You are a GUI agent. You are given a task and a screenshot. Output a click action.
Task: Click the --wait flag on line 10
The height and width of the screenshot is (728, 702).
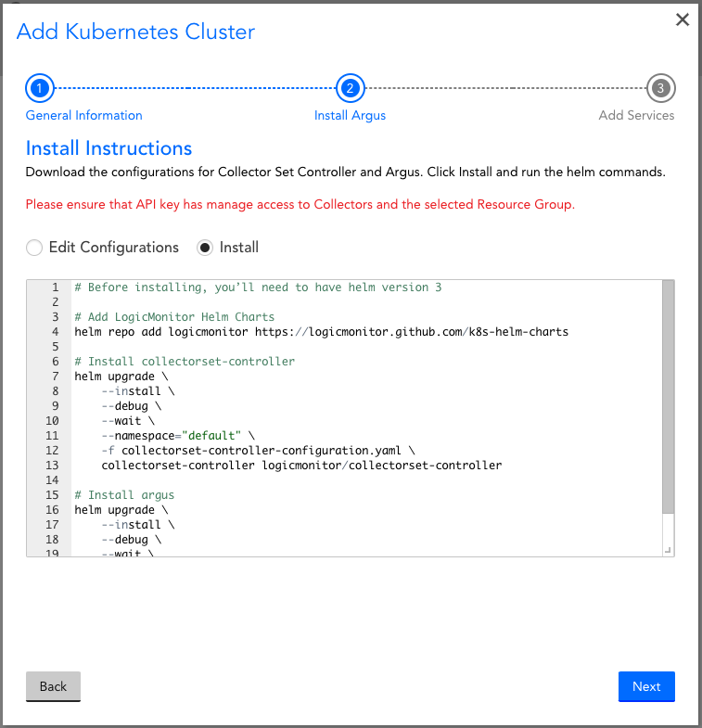tap(121, 421)
